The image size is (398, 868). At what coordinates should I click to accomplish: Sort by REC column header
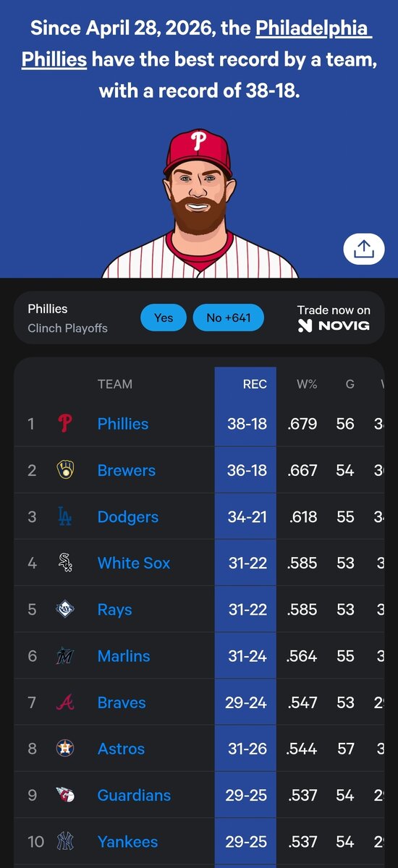[255, 384]
